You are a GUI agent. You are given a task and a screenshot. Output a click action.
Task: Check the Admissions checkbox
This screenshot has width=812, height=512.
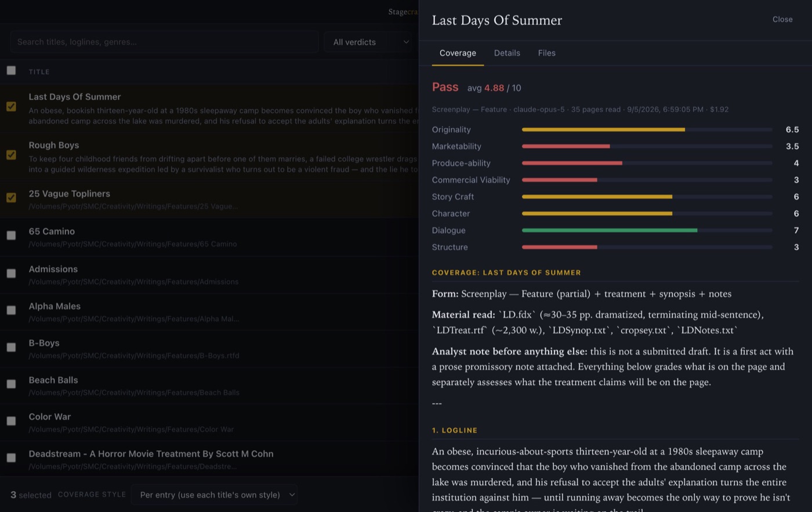pos(11,273)
